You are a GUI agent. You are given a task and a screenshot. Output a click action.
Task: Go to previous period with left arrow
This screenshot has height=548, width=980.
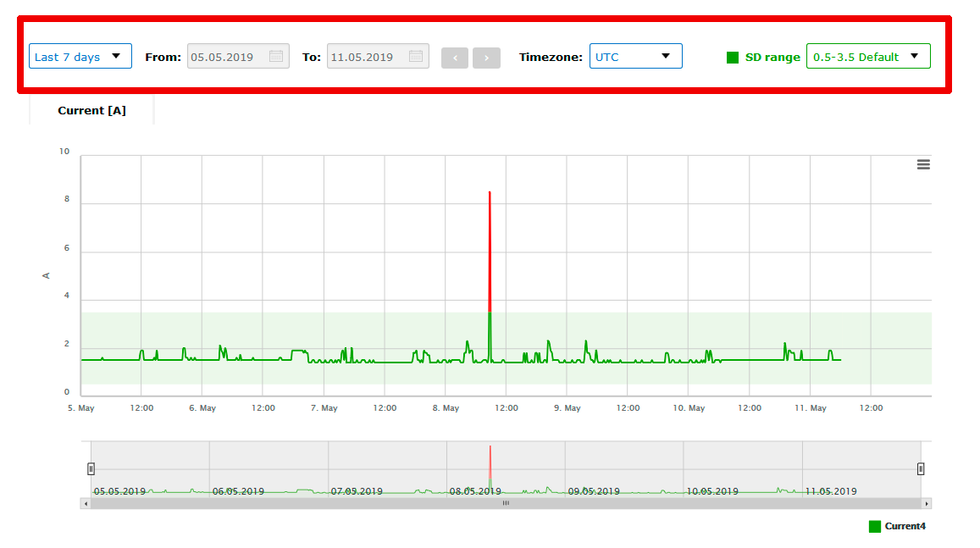(454, 58)
